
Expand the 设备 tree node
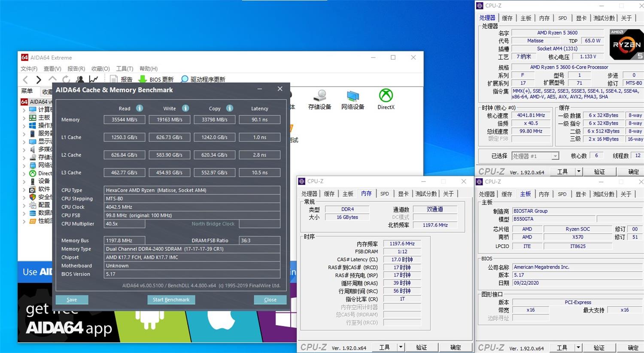24,181
